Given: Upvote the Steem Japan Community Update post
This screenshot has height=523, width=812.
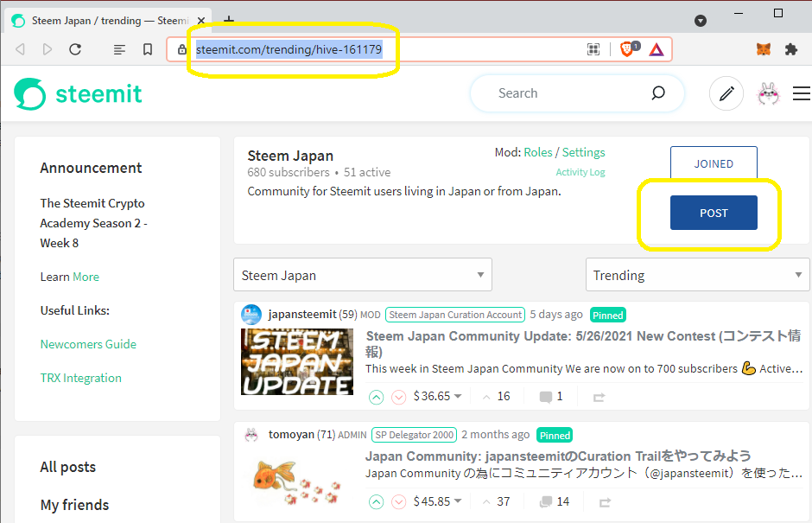Looking at the screenshot, I should point(376,398).
